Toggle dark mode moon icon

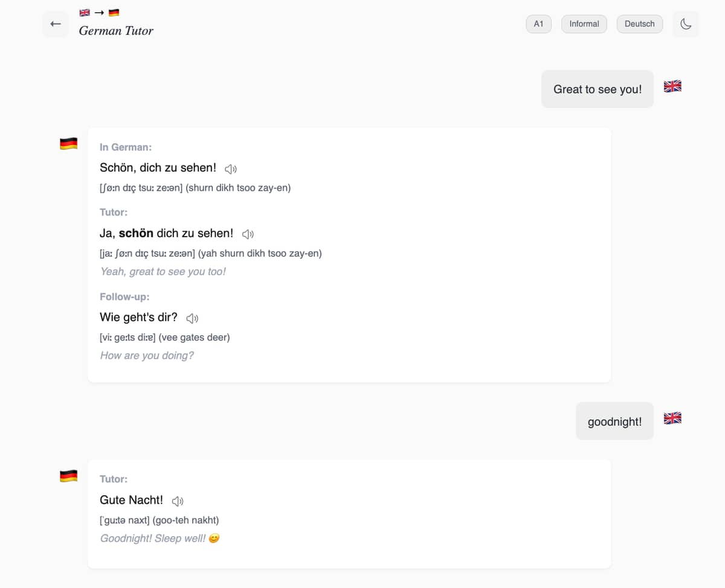[x=686, y=24]
